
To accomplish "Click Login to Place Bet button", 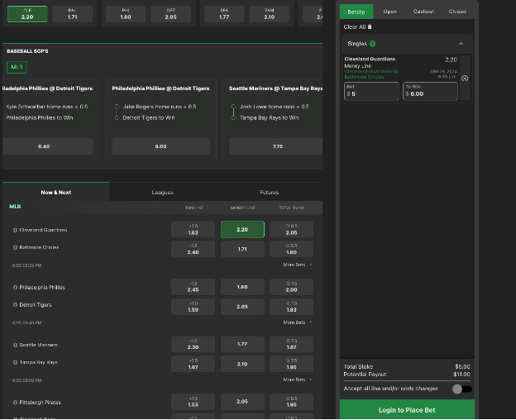I will click(x=407, y=410).
